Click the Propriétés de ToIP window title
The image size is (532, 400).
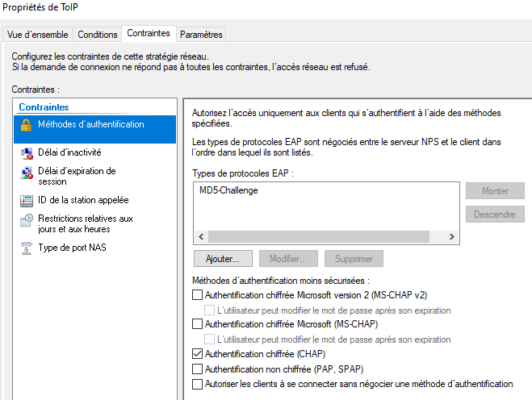[x=40, y=7]
